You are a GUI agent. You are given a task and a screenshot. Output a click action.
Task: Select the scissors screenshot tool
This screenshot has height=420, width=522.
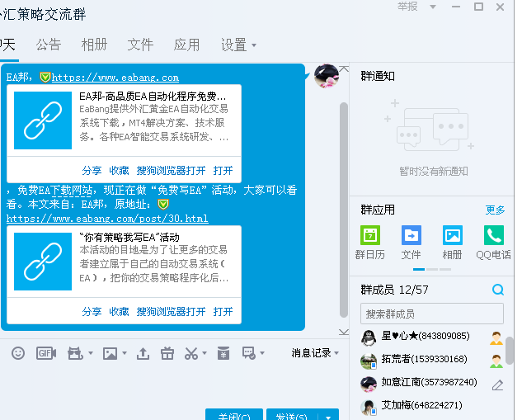point(191,353)
